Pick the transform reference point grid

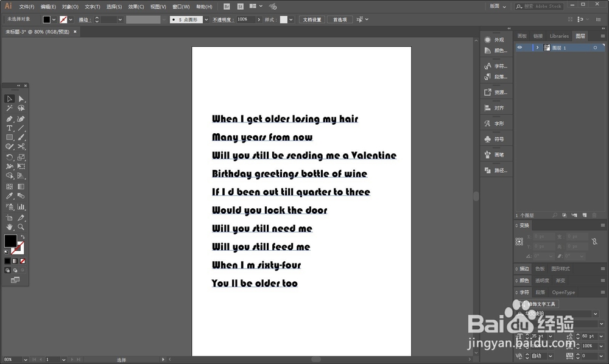[519, 242]
